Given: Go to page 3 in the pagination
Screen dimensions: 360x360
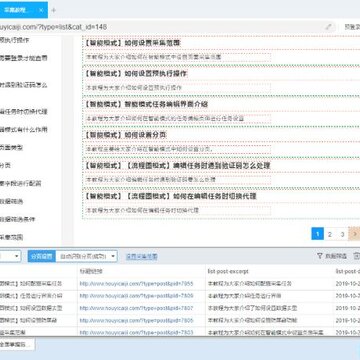Looking at the screenshot, I should (342, 234).
